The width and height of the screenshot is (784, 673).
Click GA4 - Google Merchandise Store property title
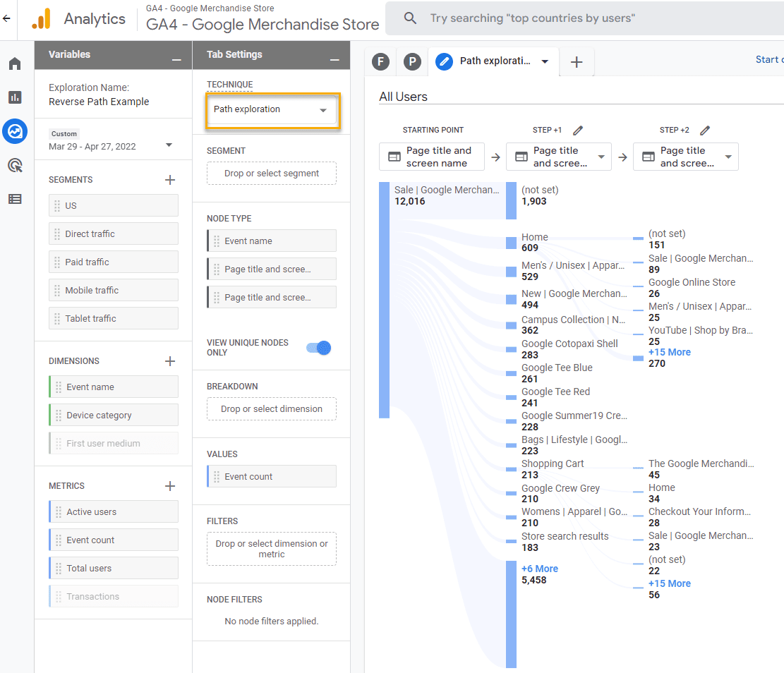[x=263, y=25]
